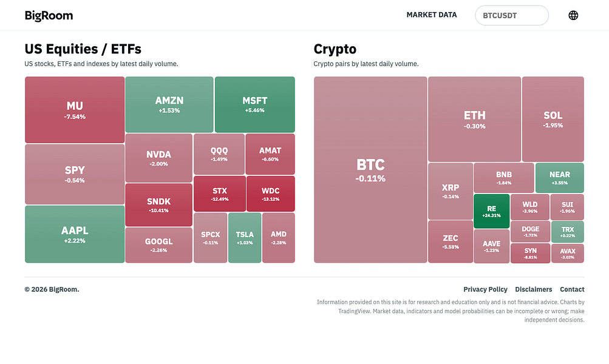Open the MARKET DATA menu
The width and height of the screenshot is (609, 364).
pos(432,15)
